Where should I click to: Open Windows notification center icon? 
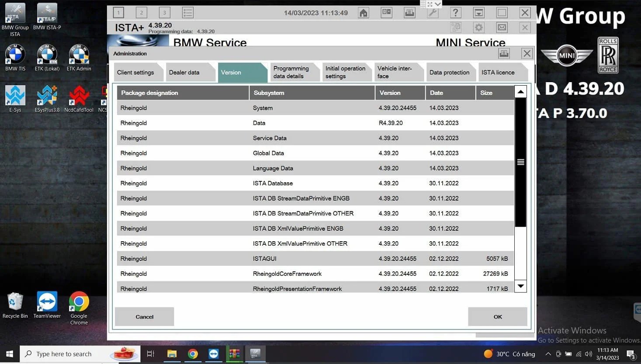631,354
